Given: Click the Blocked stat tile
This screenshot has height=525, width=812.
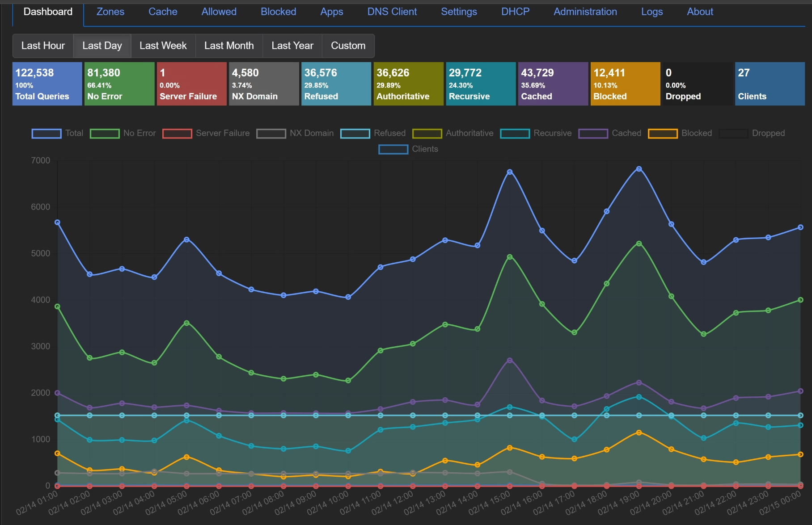Looking at the screenshot, I should (x=625, y=84).
